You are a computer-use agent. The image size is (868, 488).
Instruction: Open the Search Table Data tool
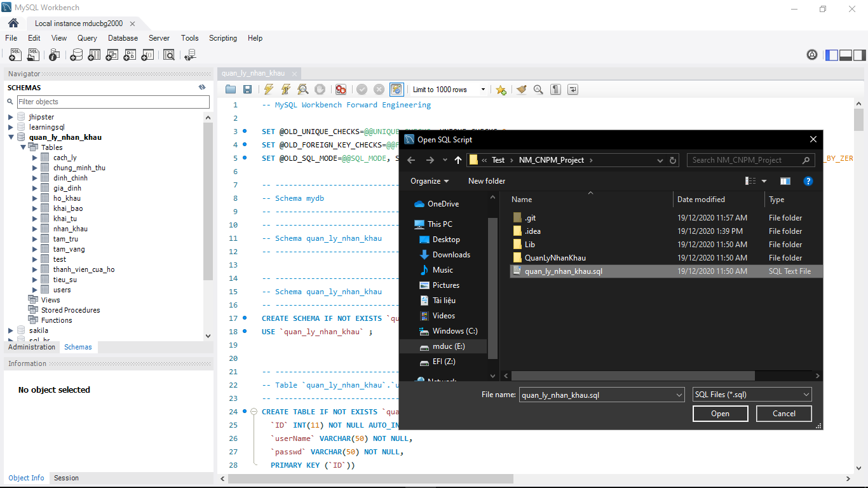(x=169, y=55)
